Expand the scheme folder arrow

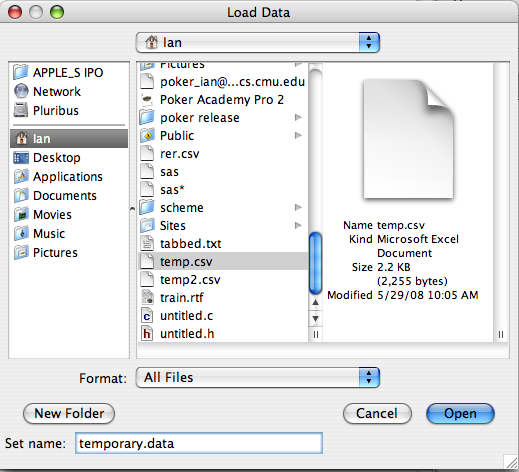point(298,207)
